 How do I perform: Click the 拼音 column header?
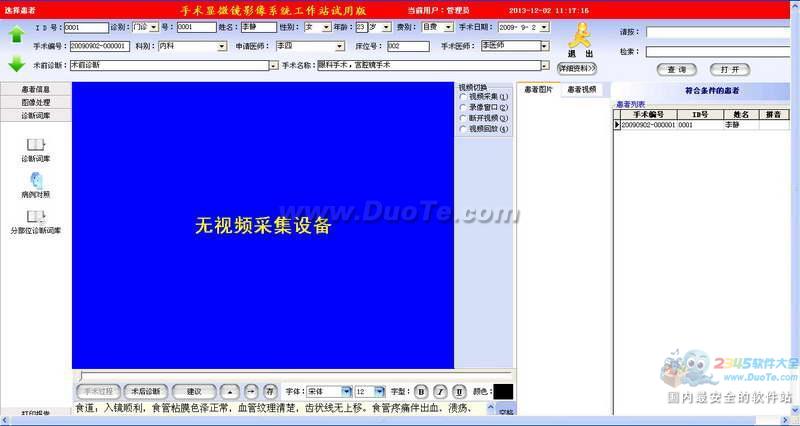773,115
